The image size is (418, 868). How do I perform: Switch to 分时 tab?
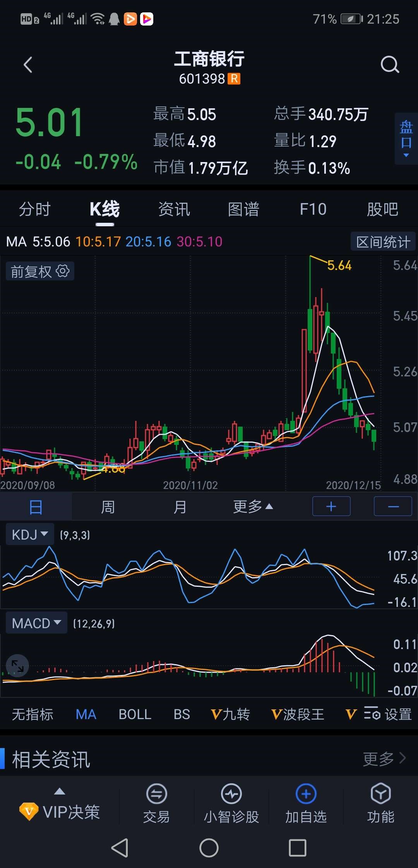[35, 209]
